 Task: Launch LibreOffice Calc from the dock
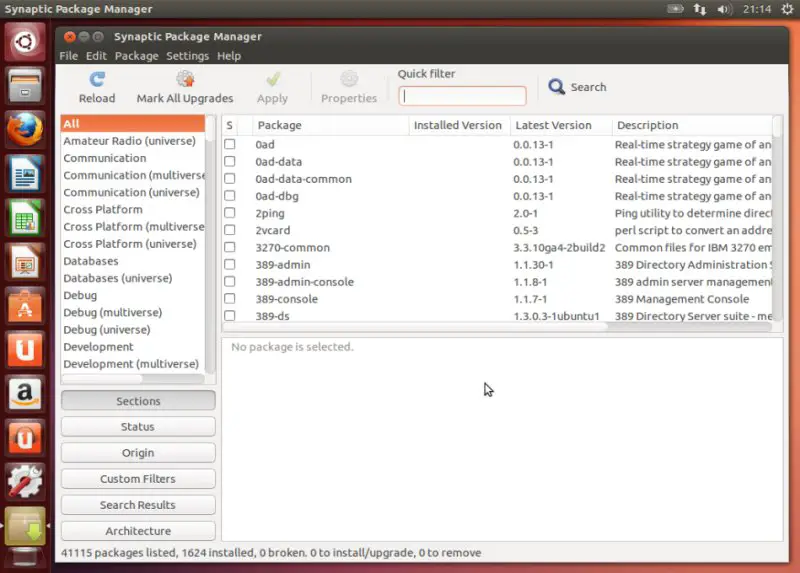click(24, 218)
